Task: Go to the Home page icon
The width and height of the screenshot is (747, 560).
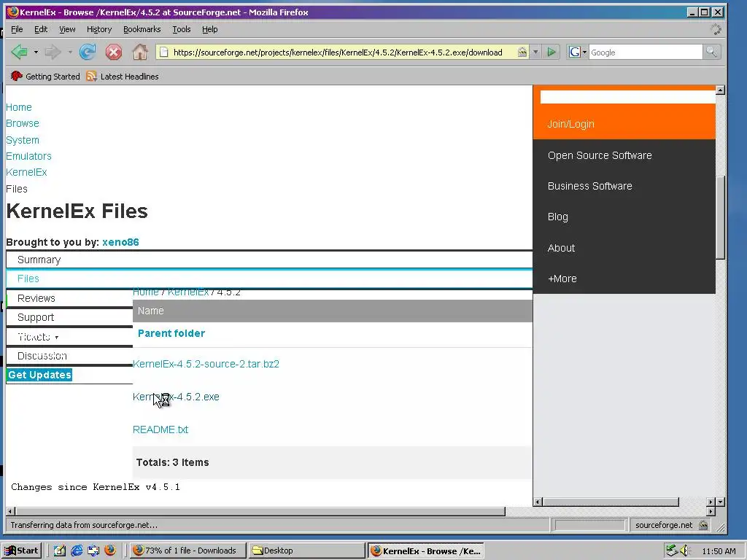Action: coord(140,52)
